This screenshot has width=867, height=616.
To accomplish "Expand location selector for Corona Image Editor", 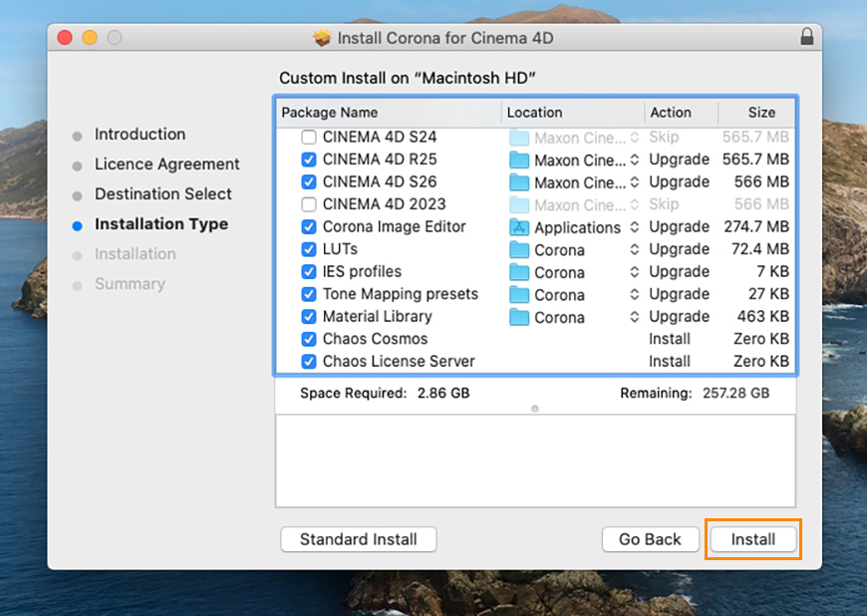I will click(634, 227).
